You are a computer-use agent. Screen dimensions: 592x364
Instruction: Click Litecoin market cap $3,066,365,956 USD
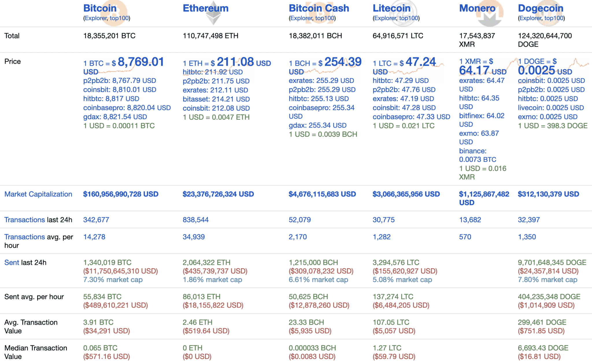pos(406,194)
